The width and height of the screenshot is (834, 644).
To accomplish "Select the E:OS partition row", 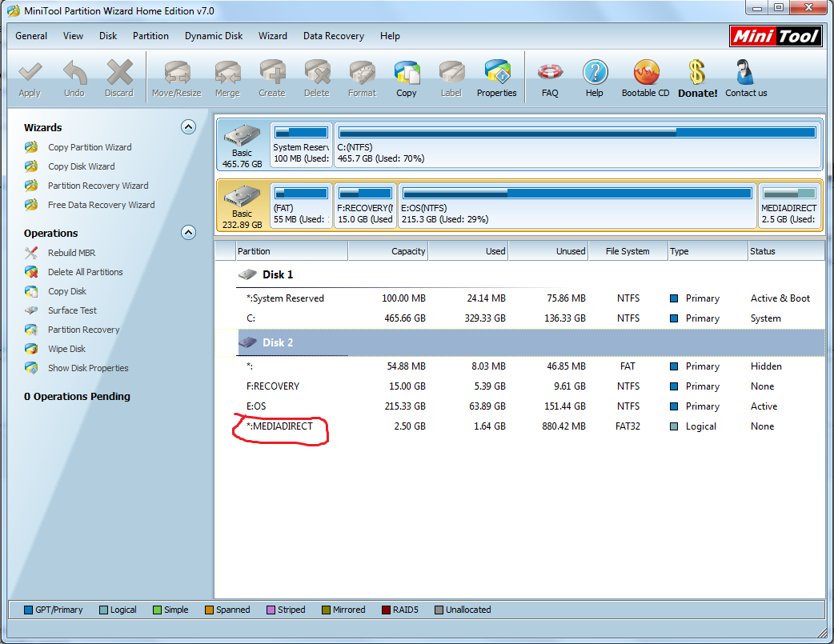I will tap(519, 406).
